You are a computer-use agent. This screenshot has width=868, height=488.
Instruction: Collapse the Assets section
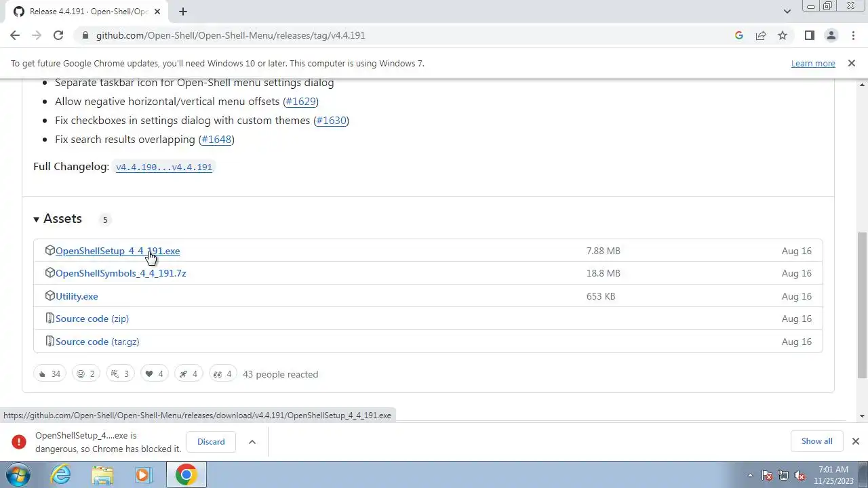point(58,219)
